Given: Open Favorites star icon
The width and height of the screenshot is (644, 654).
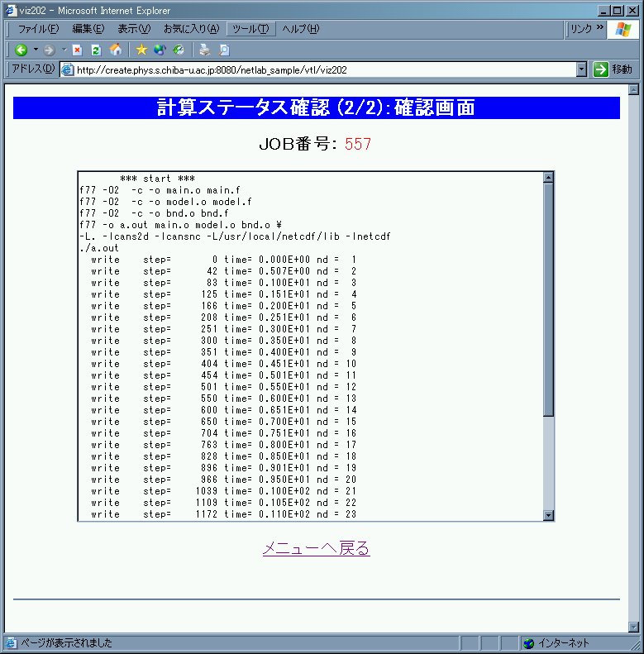Looking at the screenshot, I should pos(141,50).
